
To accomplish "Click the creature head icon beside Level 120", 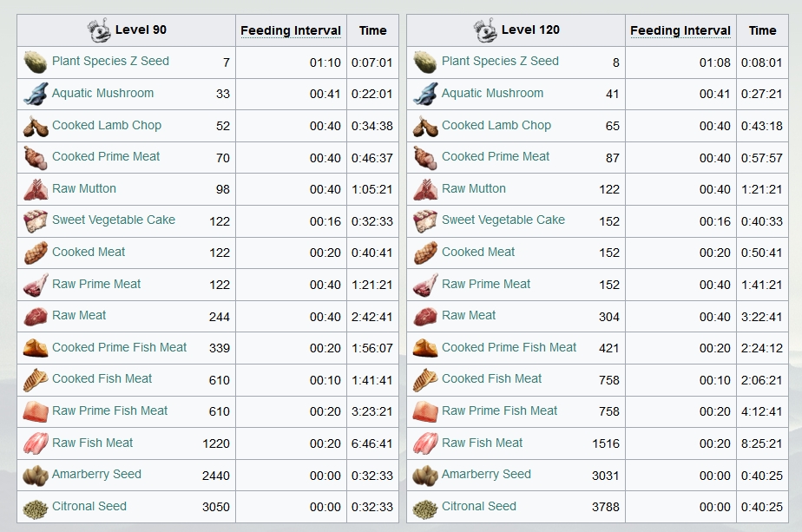I will tap(485, 30).
